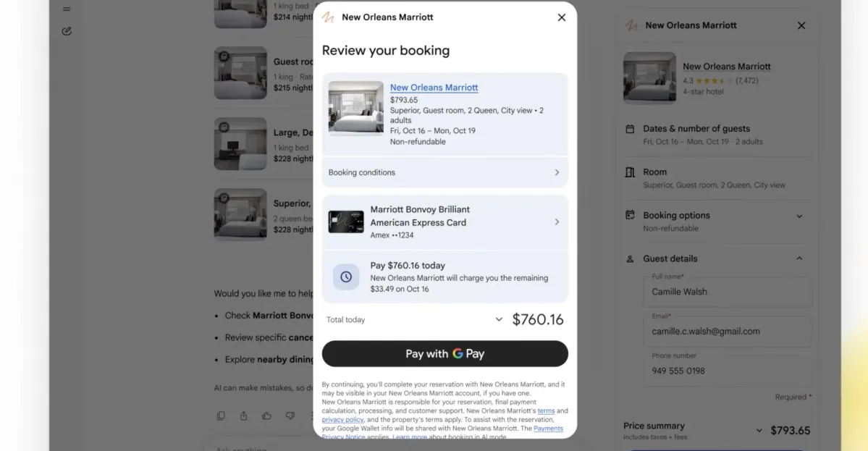Give a thumbs down to the response

pos(290,416)
